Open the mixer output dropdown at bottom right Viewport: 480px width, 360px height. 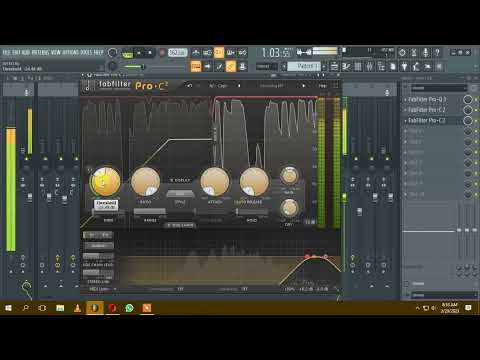pos(443,295)
